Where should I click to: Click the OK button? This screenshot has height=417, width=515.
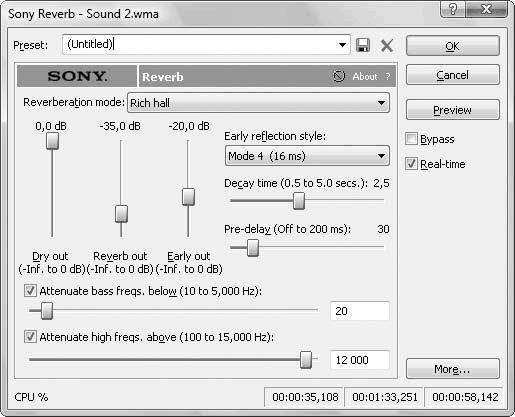pyautogui.click(x=453, y=46)
